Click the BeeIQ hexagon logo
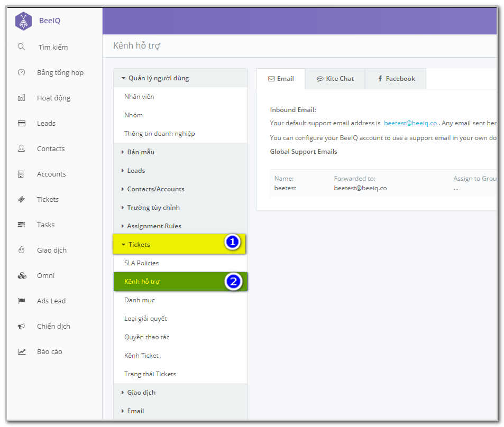Screen dimensions: 504x427 coord(23,21)
